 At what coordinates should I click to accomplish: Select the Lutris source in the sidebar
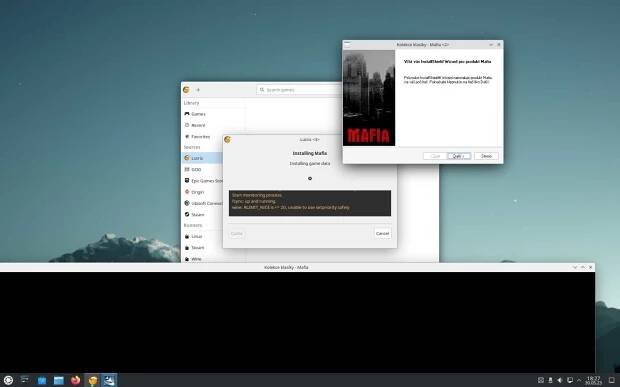click(202, 158)
